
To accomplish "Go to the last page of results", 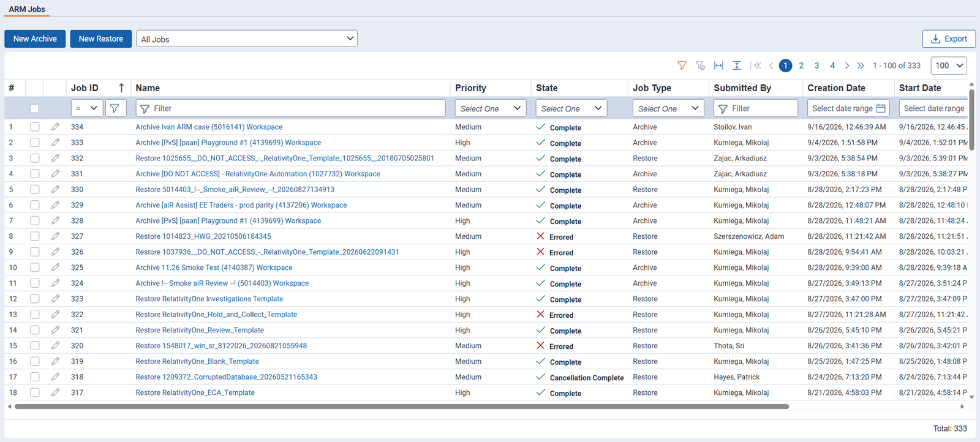I will [x=861, y=66].
